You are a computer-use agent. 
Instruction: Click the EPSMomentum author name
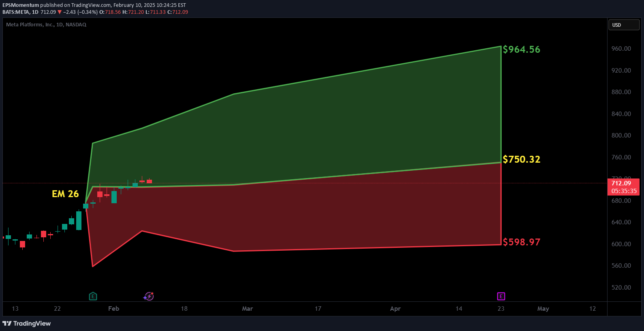tap(21, 5)
